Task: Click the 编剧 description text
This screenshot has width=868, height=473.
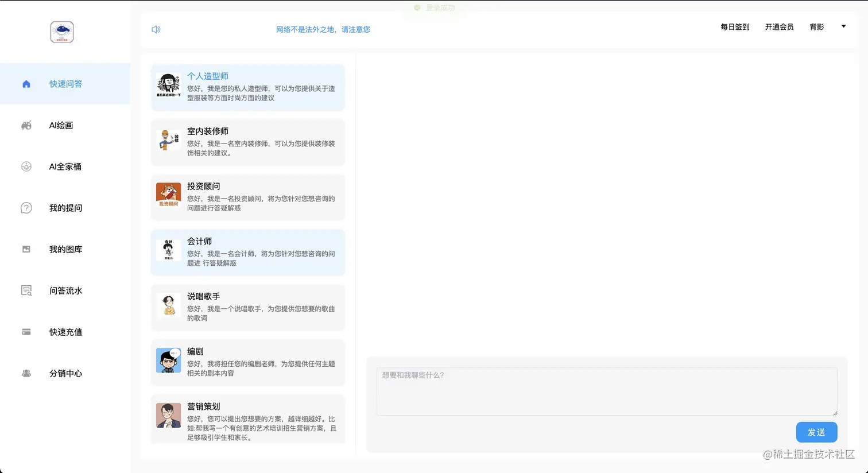Action: (261, 369)
